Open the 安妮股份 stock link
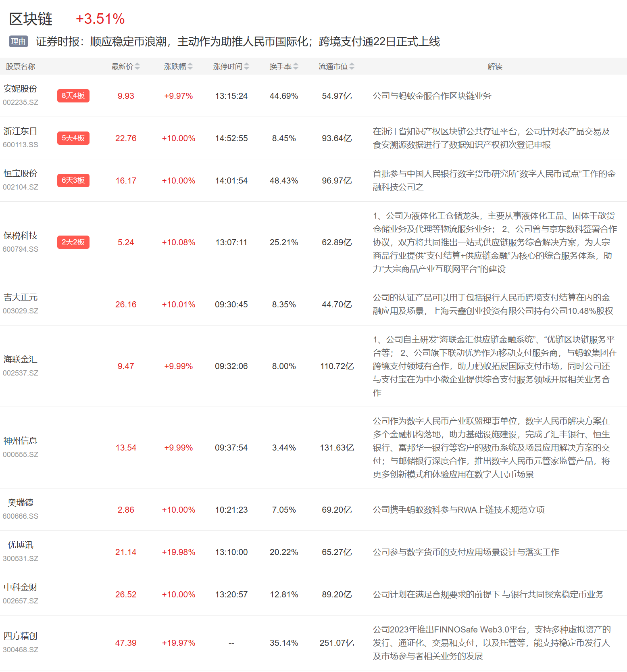 point(21,89)
